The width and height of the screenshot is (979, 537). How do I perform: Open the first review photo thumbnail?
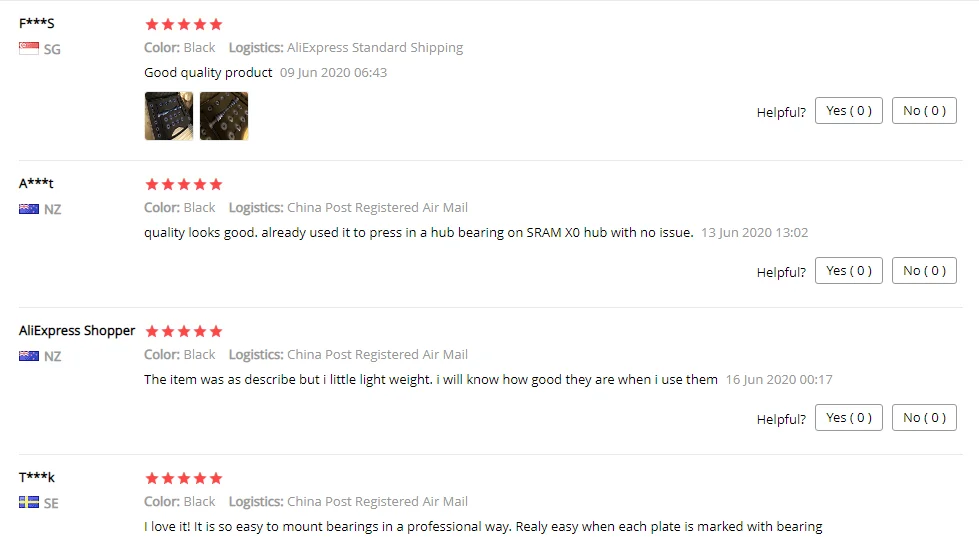point(169,116)
